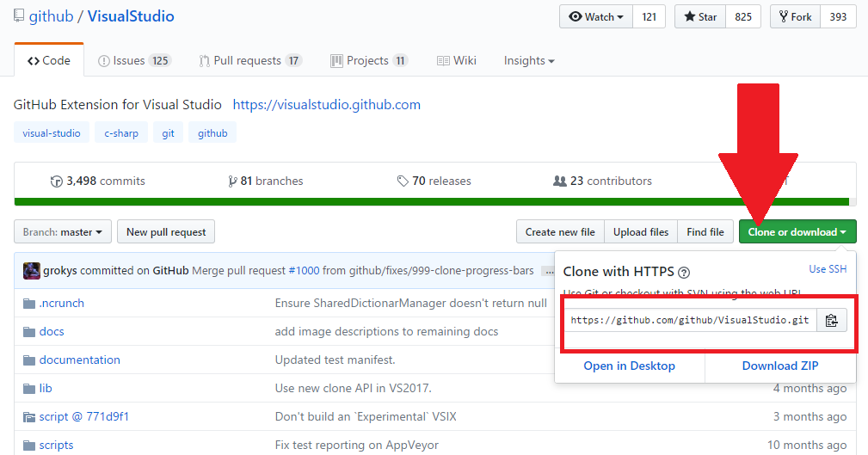This screenshot has width=868, height=455.
Task: Open script @ 771d9f1 submodule
Action: [83, 417]
